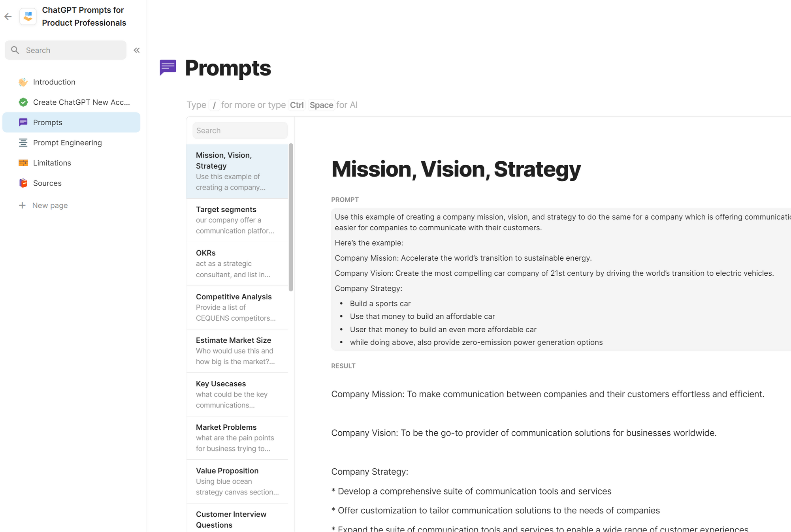
Task: Click the Sources books icon
Action: coord(23,183)
